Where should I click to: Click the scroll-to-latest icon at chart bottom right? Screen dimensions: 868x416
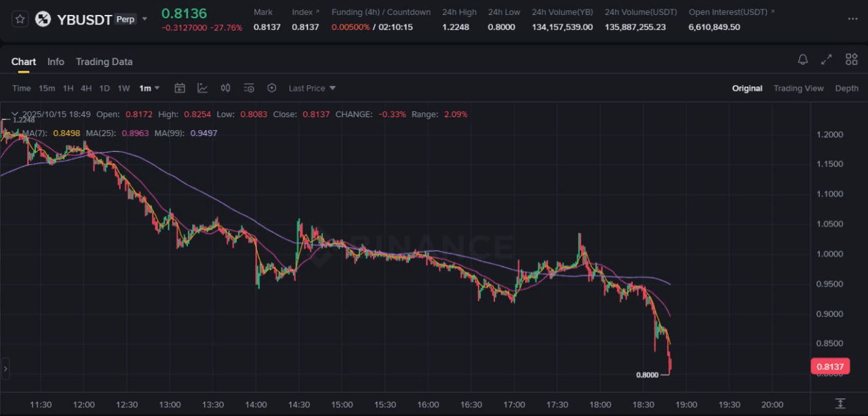[x=840, y=404]
